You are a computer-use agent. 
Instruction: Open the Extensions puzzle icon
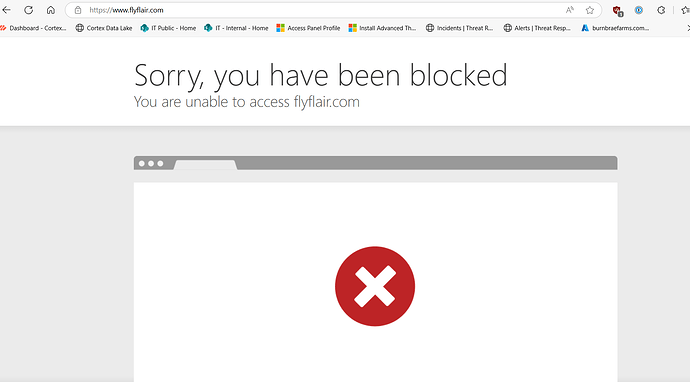[661, 10]
